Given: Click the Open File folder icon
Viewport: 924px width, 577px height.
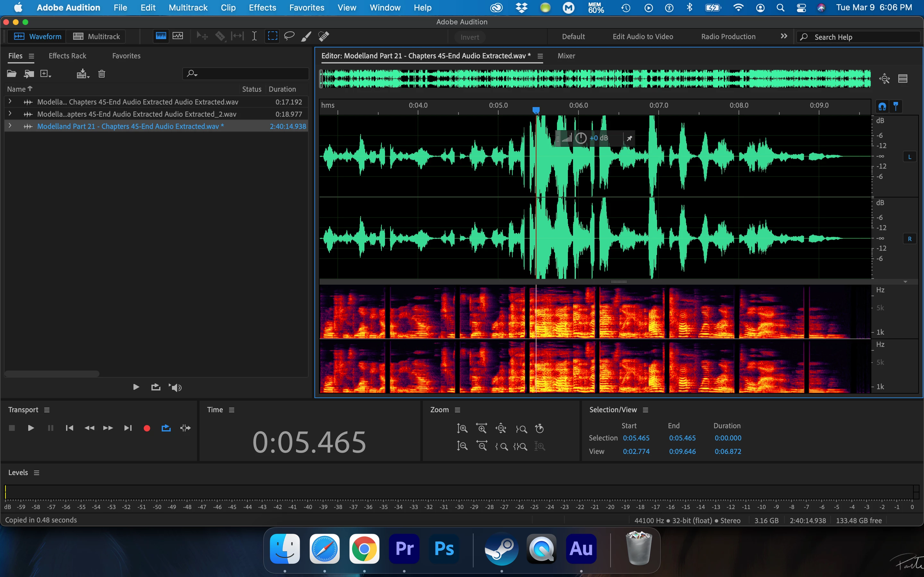Looking at the screenshot, I should click(x=12, y=74).
